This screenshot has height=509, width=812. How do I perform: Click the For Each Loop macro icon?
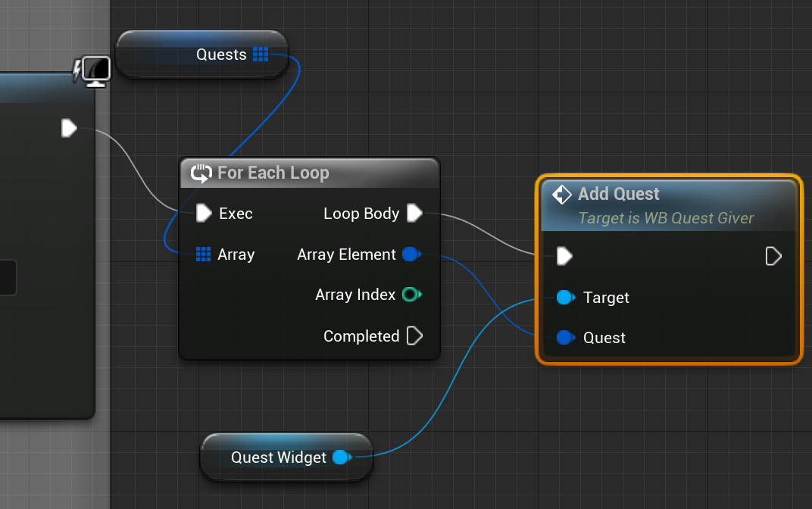click(201, 173)
